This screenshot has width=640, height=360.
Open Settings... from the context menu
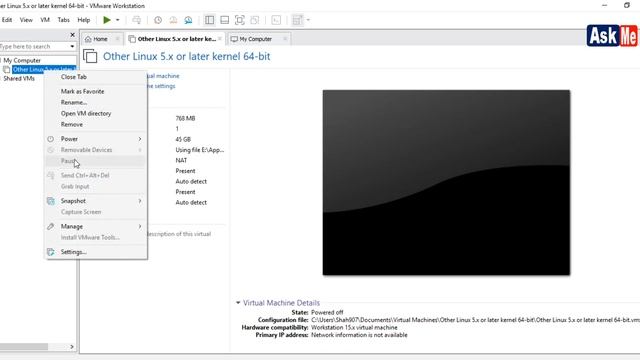point(96,252)
